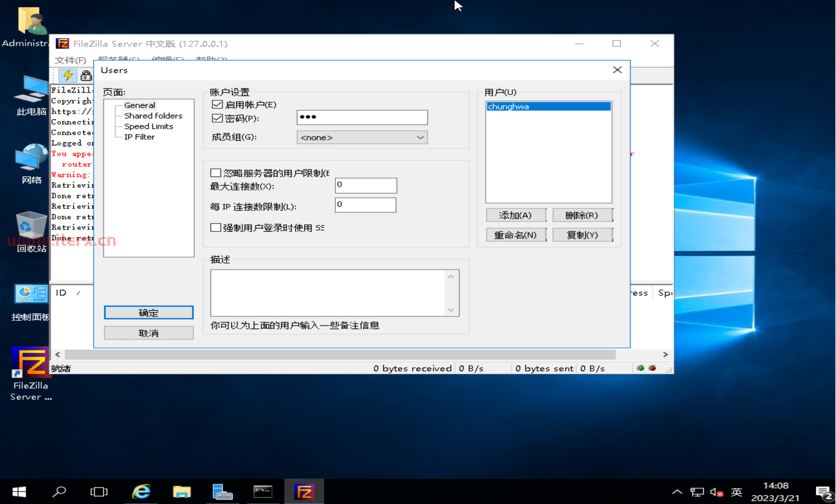Image resolution: width=836 pixels, height=504 pixels.
Task: Click the network tray icon
Action: (697, 492)
